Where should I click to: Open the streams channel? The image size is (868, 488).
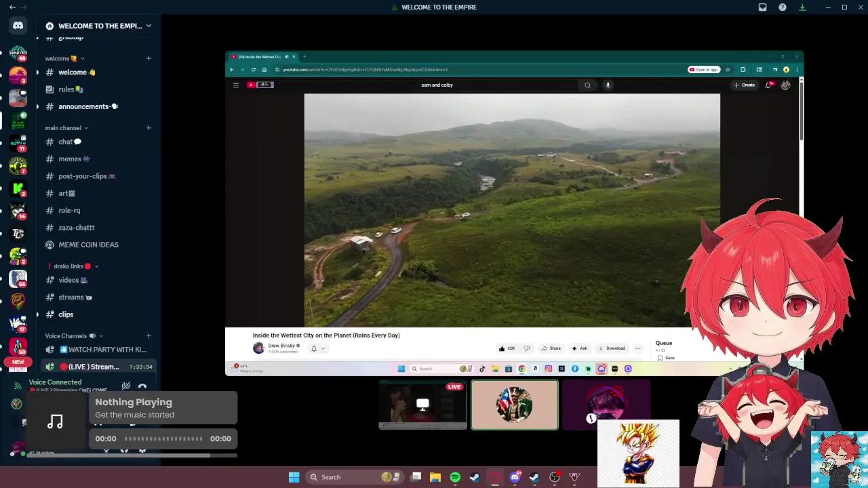[x=98, y=297]
